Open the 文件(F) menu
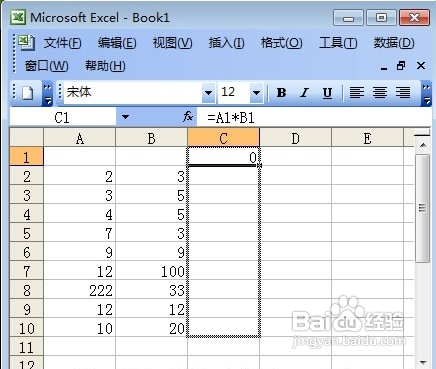The image size is (436, 369). 63,43
